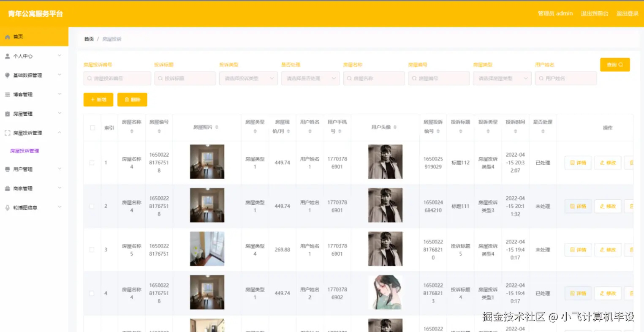
Task: Click 管理员 admin in the top bar
Action: (555, 14)
